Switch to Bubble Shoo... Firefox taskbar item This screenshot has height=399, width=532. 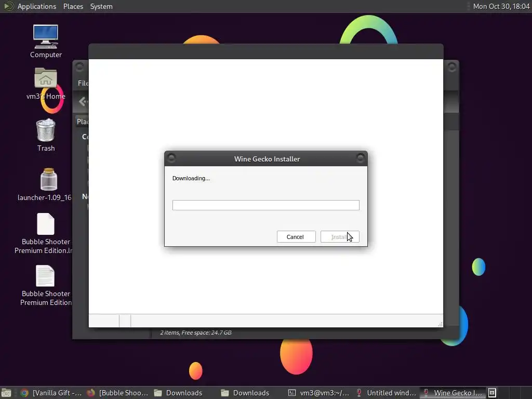pos(117,393)
